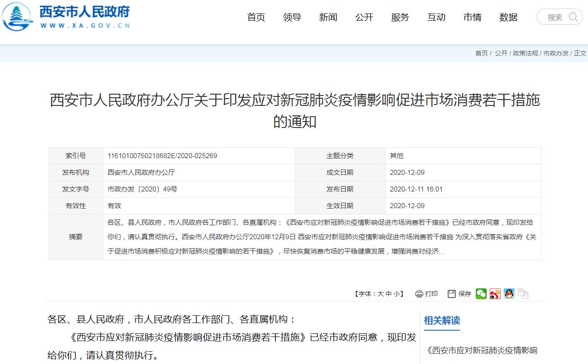588x364 pixels.
Task: Click the 生效日期 label
Action: (x=340, y=206)
